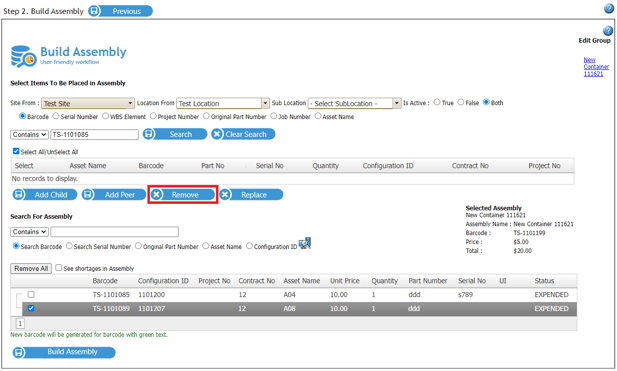Toggle the Select All/UnSelect All checkbox
This screenshot has width=617, height=371.
tap(16, 151)
